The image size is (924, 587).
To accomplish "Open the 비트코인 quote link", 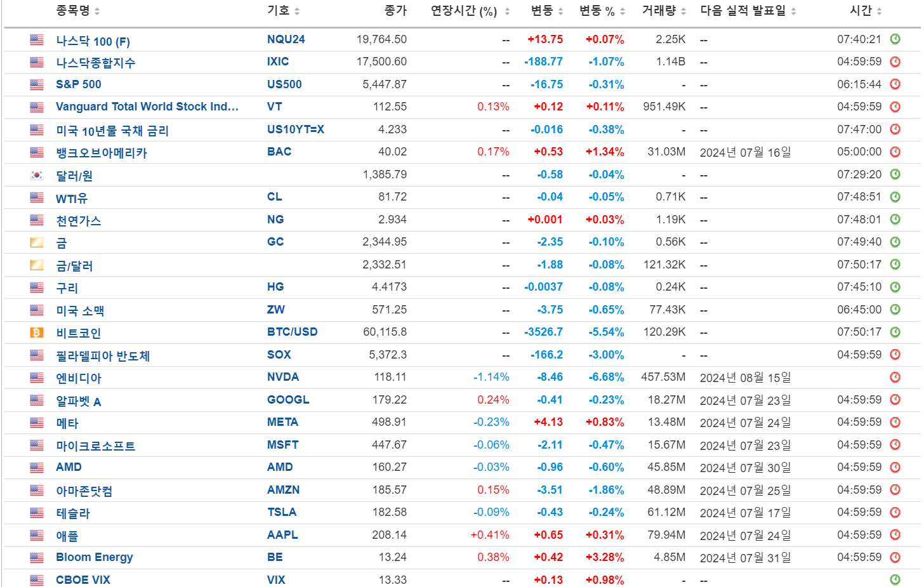I will (x=79, y=333).
